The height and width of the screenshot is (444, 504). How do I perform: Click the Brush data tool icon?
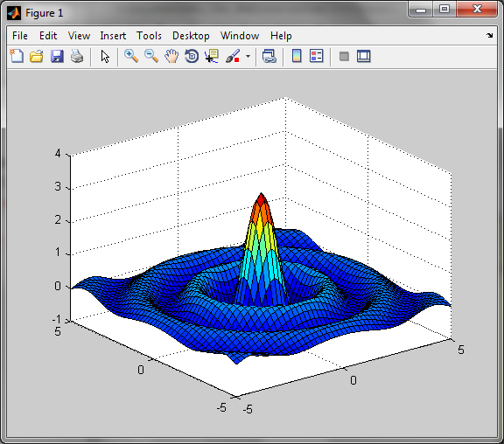[233, 56]
